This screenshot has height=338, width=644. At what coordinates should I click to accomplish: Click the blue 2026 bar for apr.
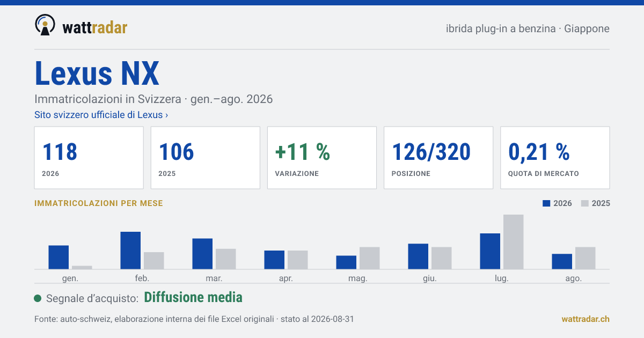pos(275,260)
